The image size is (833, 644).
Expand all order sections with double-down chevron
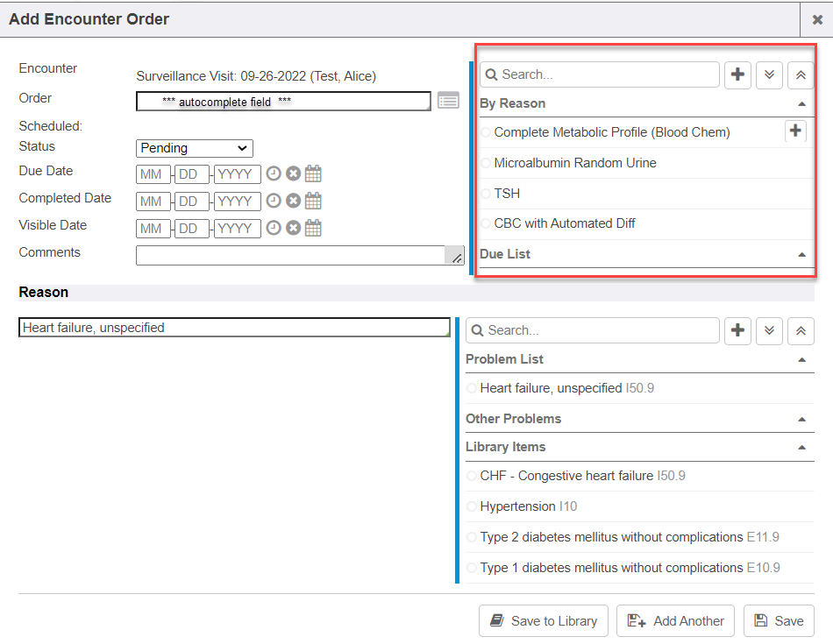tap(769, 74)
